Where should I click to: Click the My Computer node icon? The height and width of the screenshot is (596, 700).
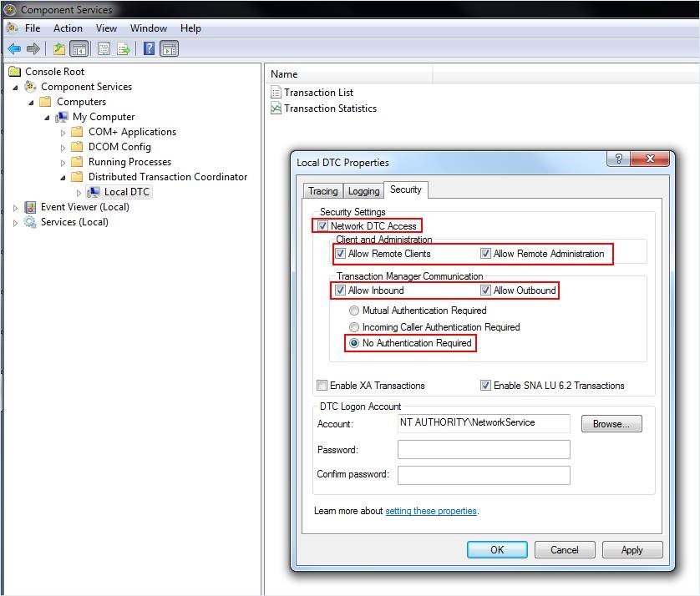pos(62,117)
